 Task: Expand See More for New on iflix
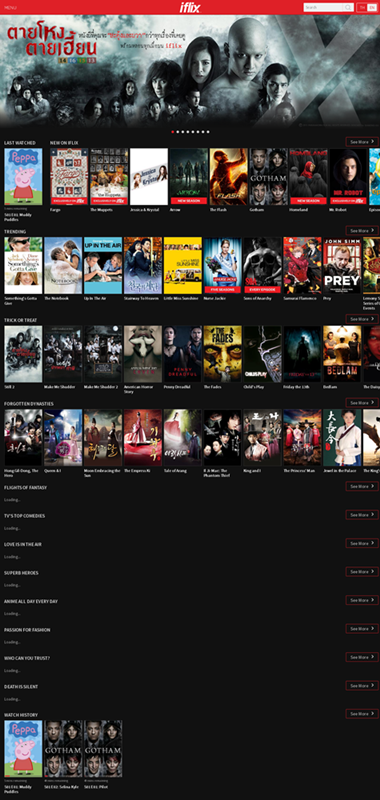[362, 142]
